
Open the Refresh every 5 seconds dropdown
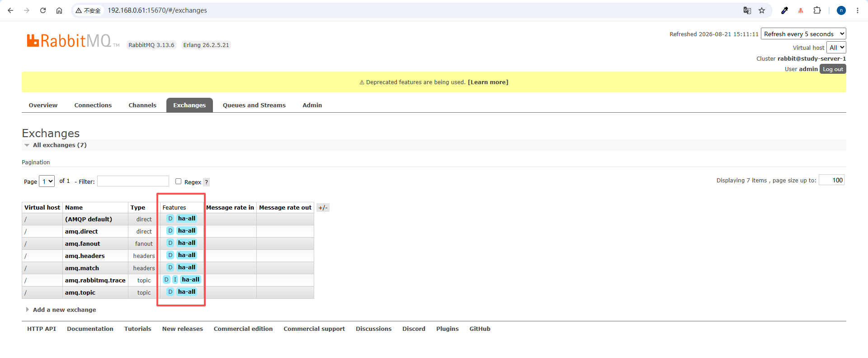coord(803,34)
